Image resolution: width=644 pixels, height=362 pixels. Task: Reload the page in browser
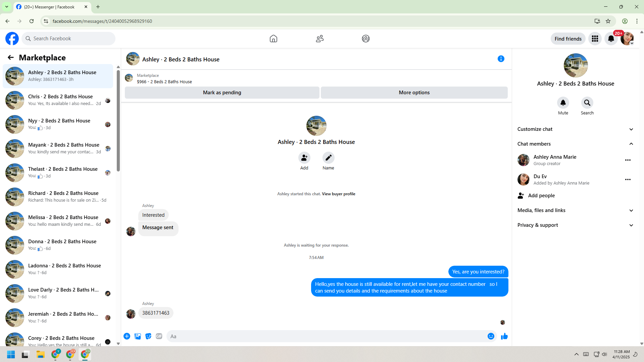tap(32, 21)
